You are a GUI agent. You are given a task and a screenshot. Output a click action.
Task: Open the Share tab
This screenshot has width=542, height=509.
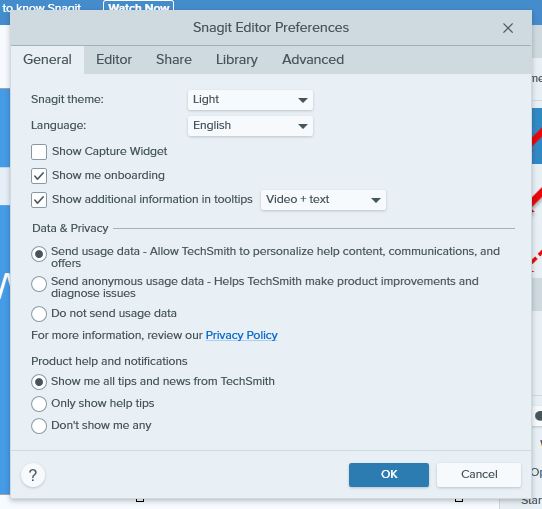(174, 59)
